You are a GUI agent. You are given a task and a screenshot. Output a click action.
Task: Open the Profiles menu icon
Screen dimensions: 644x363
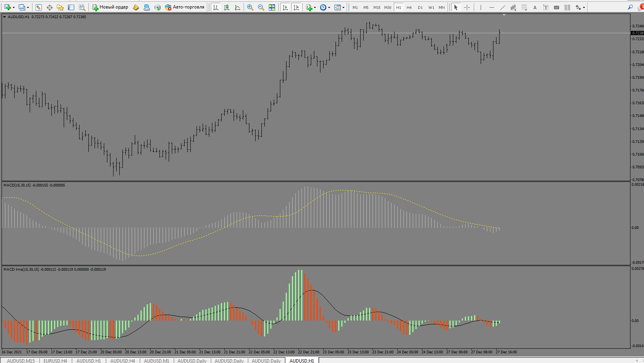pos(22,7)
